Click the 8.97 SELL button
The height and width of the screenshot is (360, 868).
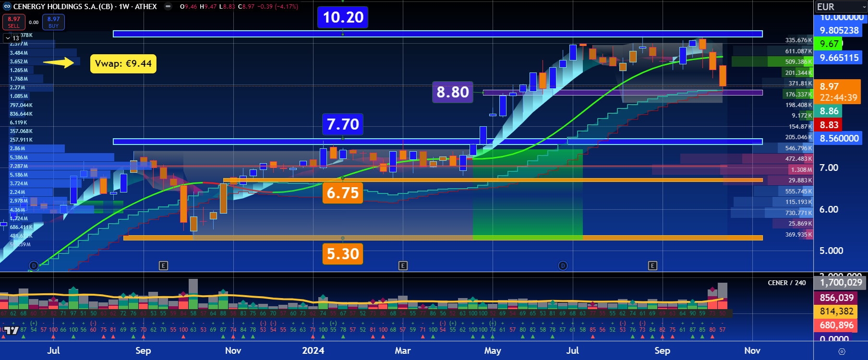(13, 22)
